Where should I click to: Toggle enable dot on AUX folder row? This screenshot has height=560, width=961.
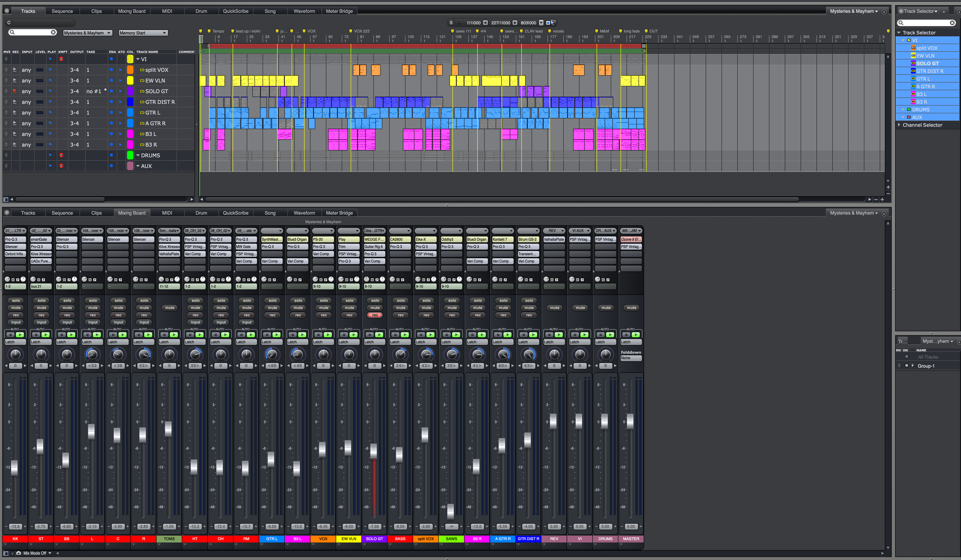click(x=111, y=166)
